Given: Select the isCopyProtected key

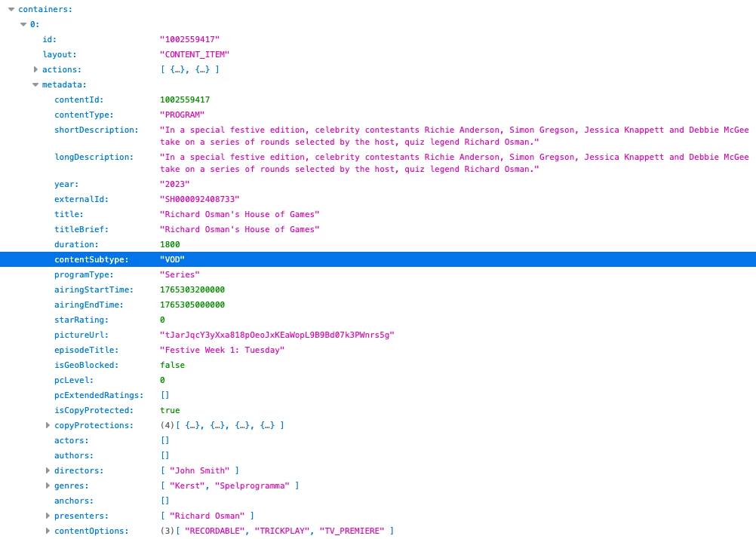Looking at the screenshot, I should [x=94, y=410].
